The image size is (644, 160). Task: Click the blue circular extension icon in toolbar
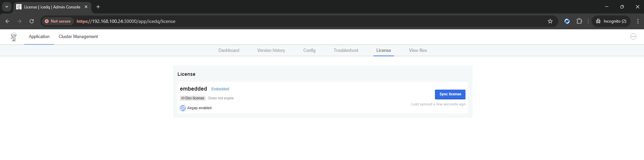567,21
